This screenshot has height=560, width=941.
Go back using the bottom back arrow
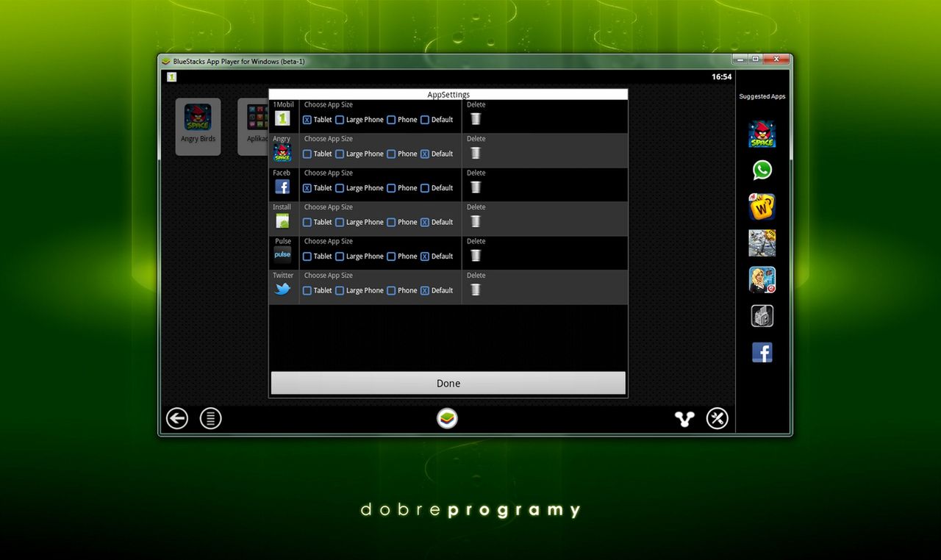point(177,418)
